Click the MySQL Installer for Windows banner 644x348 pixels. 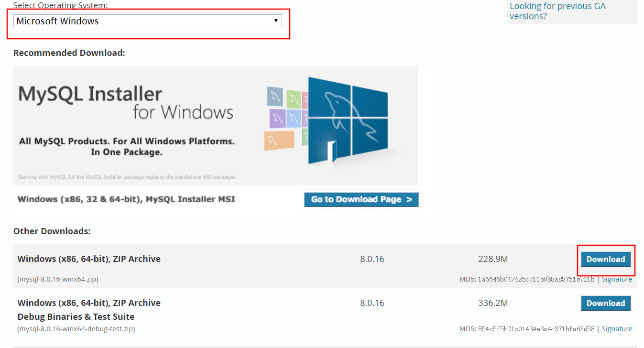coord(216,126)
